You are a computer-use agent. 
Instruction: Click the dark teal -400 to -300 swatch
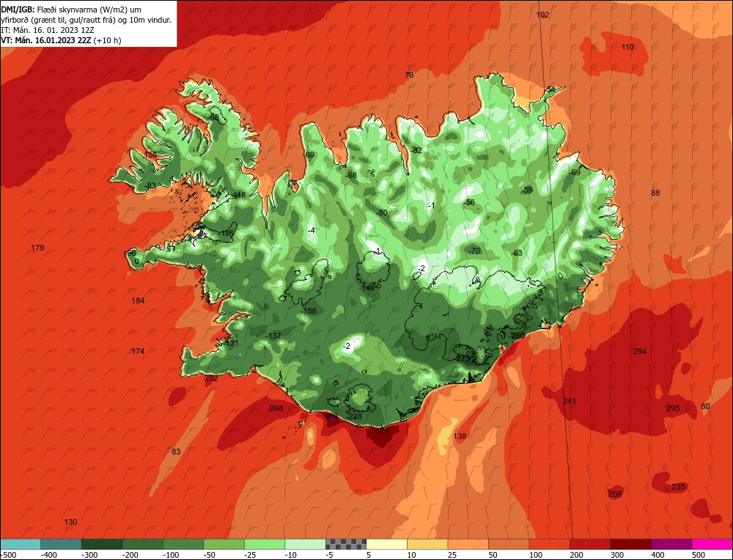(x=61, y=544)
